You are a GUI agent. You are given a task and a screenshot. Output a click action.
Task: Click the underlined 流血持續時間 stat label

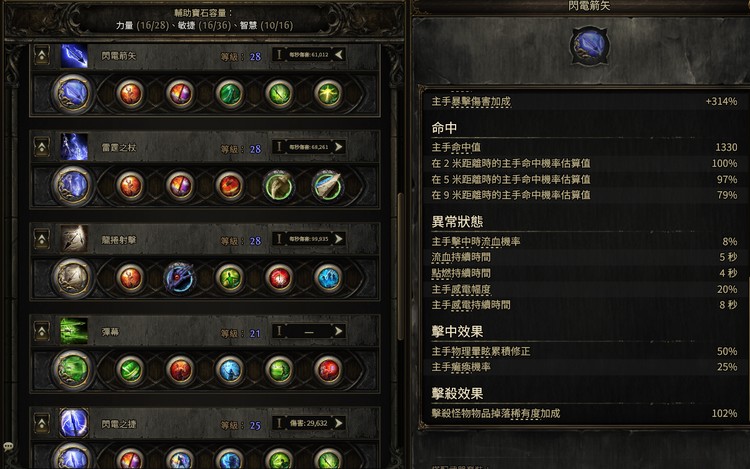click(x=461, y=257)
